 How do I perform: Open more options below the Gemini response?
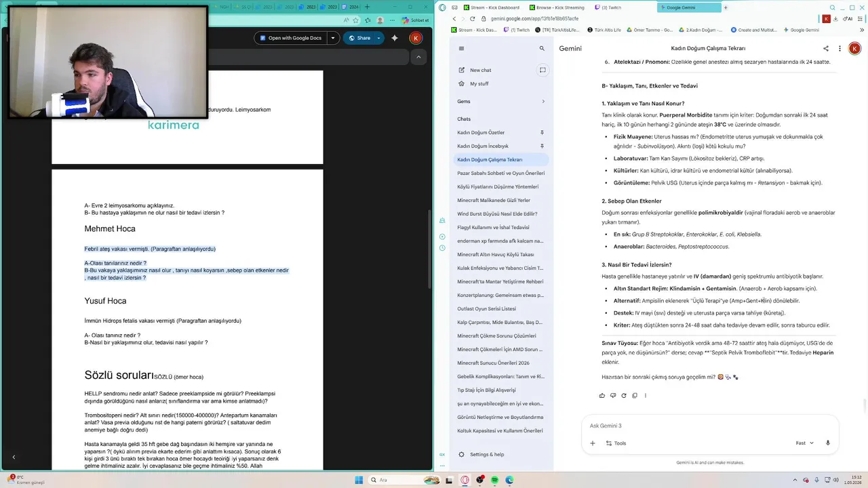click(646, 395)
